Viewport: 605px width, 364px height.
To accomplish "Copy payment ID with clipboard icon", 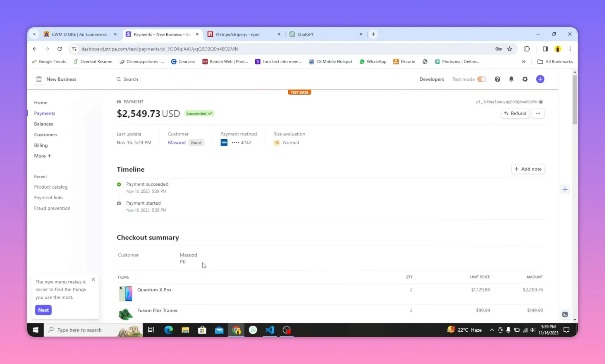I will 541,102.
